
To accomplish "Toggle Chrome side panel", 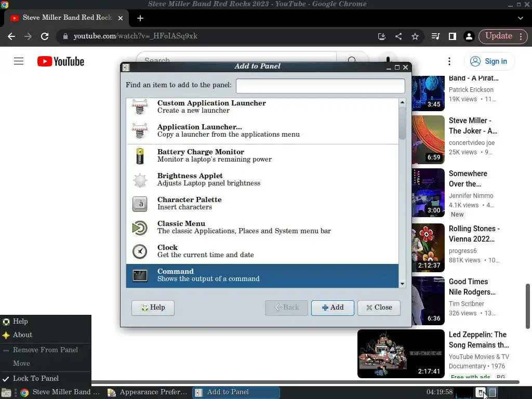I will coord(453,36).
